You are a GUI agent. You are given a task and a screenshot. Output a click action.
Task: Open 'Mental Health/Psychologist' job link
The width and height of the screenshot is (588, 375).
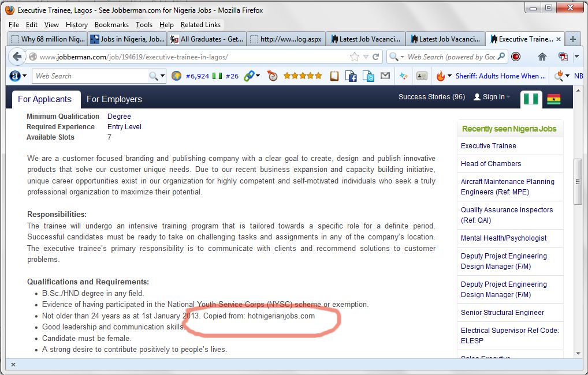(504, 238)
